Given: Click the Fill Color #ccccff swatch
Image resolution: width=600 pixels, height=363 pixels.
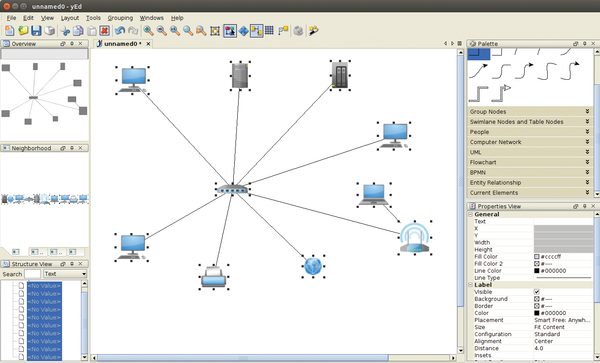Looking at the screenshot, I should pos(537,257).
